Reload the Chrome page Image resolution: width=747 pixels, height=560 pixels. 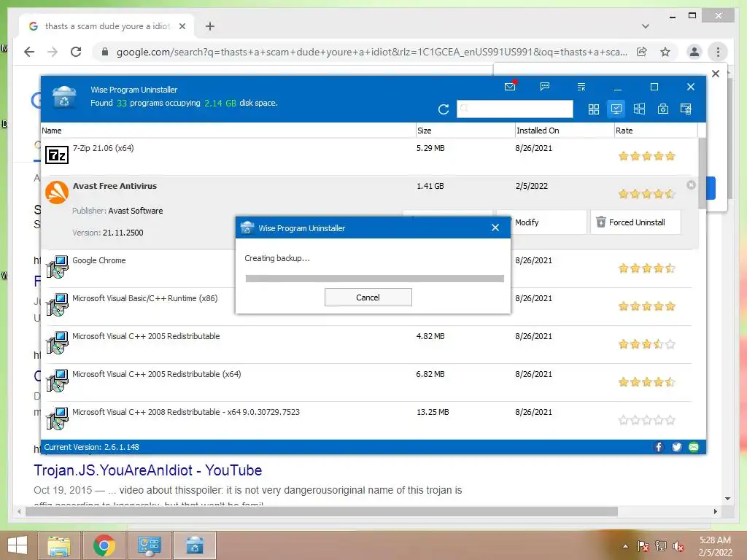pyautogui.click(x=76, y=52)
